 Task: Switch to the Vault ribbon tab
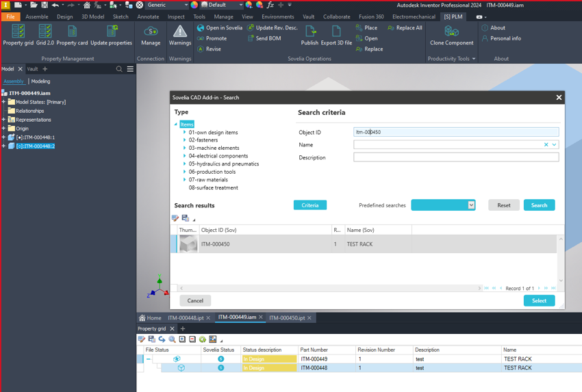tap(308, 16)
